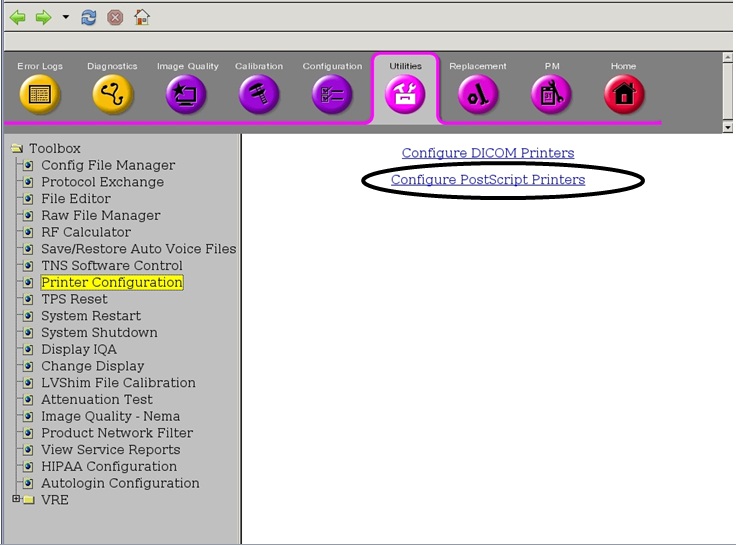Click the green back arrow

18,17
